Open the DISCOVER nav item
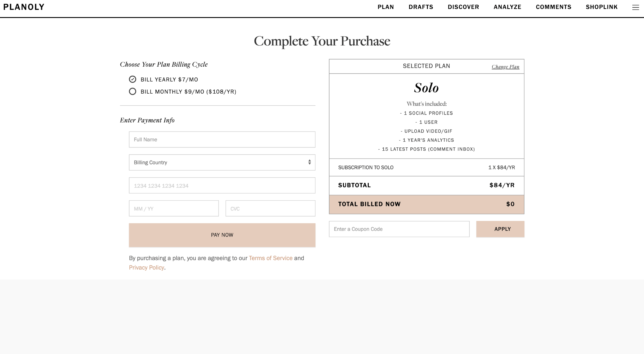Screen dimensions: 644x354 [463, 7]
